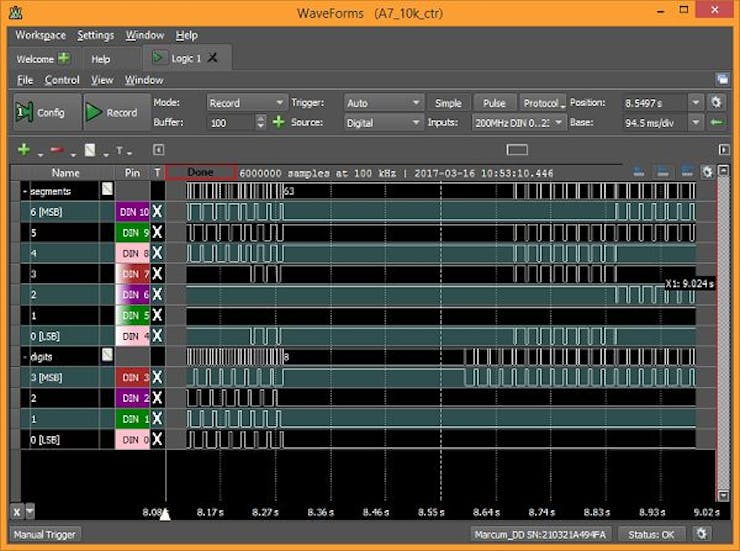Toggle trigger X for DIN 6 channel

pos(157,294)
